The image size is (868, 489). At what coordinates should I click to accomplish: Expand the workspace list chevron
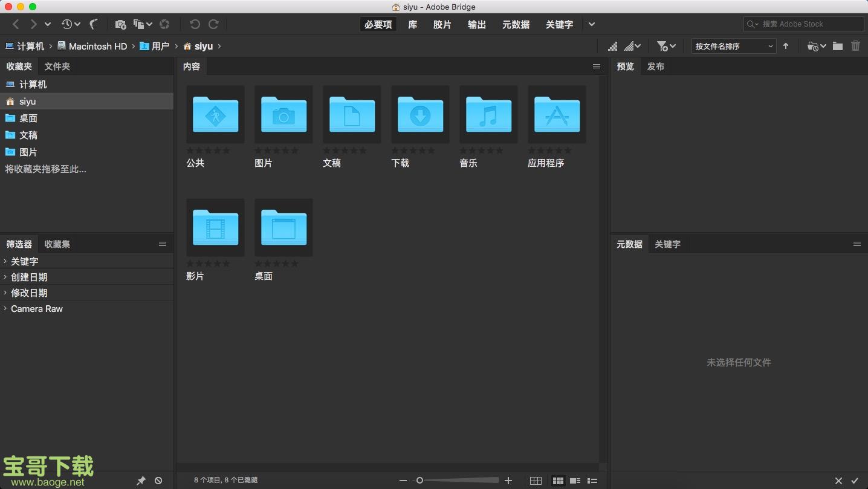592,24
